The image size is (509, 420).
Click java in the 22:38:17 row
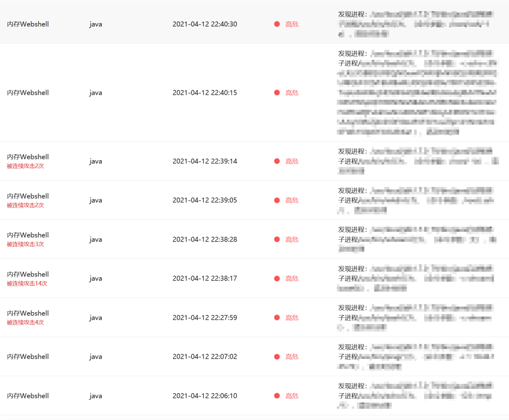pos(96,279)
